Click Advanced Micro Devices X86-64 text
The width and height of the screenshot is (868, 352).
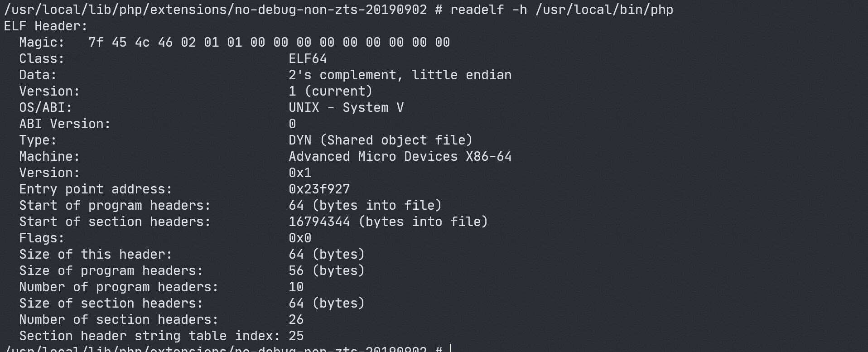tap(400, 156)
